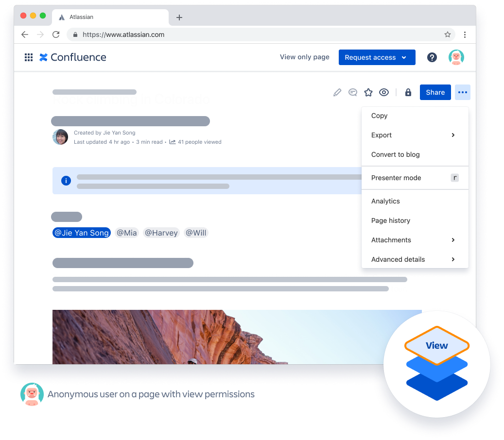Image resolution: width=504 pixels, height=440 pixels.
Task: Open inline comments speech bubble icon
Action: point(353,92)
